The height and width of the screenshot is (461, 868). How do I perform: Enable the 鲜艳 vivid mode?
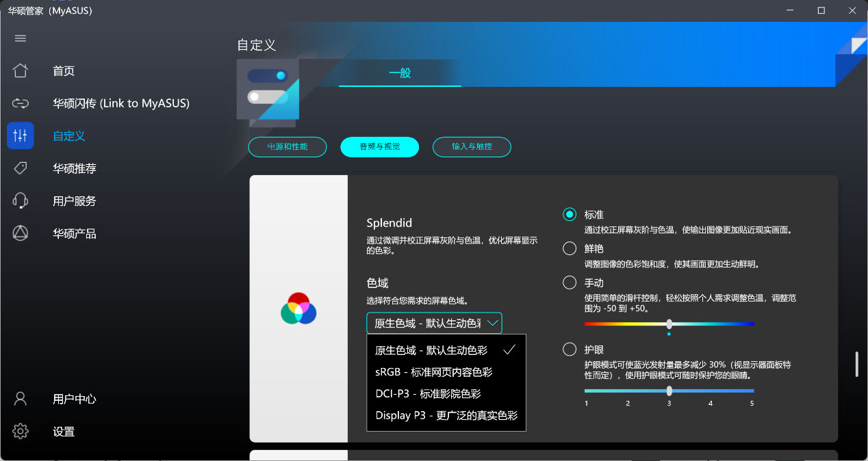click(570, 248)
